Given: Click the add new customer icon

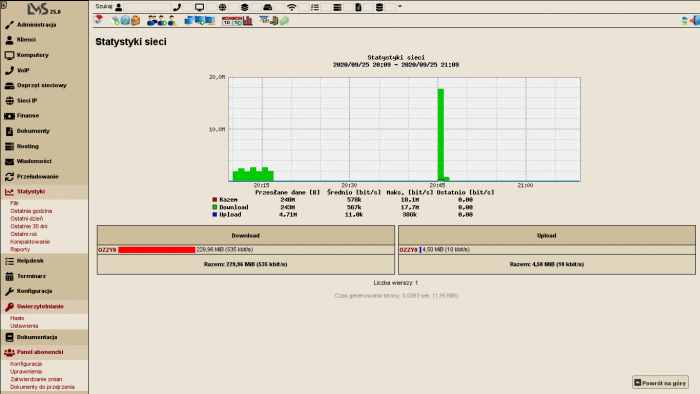Looking at the screenshot, I should (x=162, y=21).
